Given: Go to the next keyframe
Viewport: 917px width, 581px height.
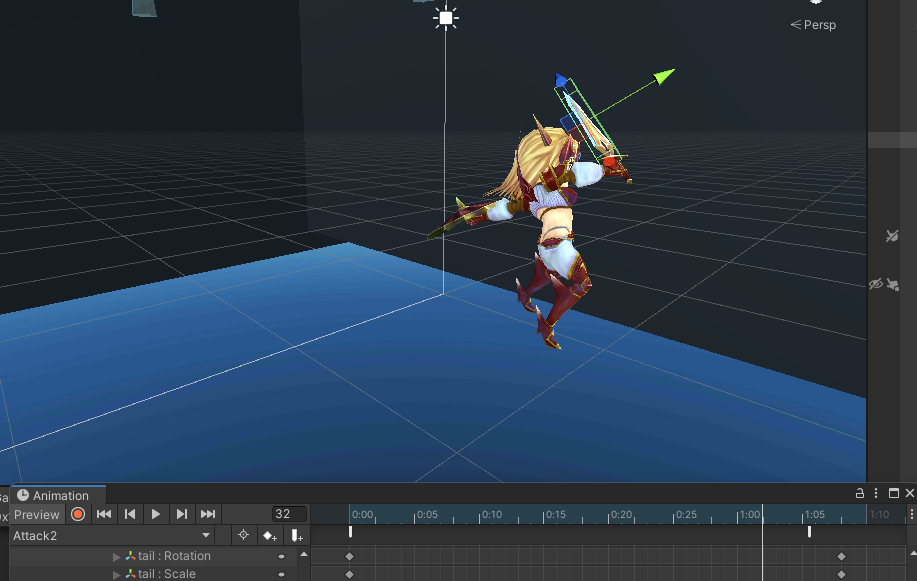Looking at the screenshot, I should [182, 514].
